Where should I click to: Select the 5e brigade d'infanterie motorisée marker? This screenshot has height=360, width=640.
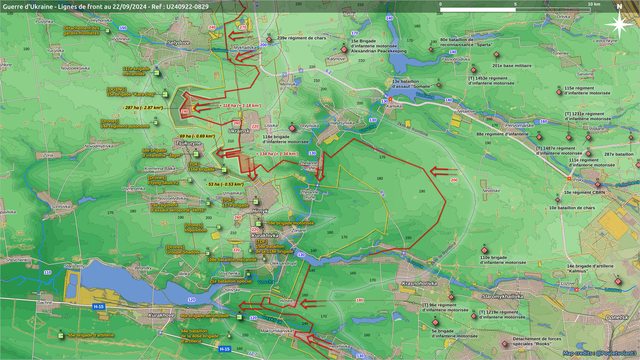[x=435, y=322]
